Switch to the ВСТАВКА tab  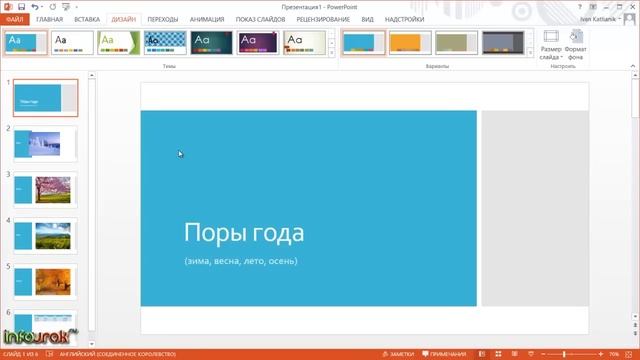[87, 19]
